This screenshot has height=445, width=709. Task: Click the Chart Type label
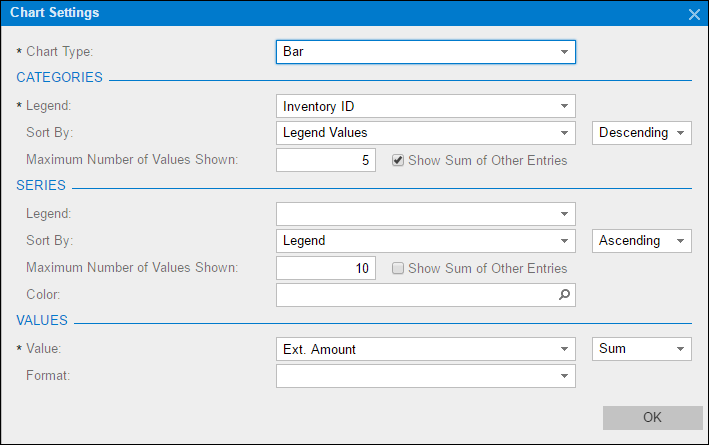coord(59,52)
